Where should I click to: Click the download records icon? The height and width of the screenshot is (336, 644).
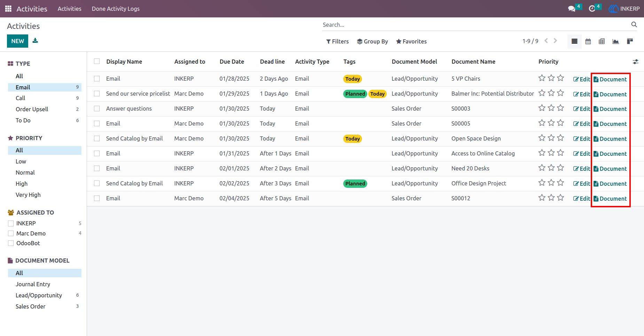click(x=35, y=41)
